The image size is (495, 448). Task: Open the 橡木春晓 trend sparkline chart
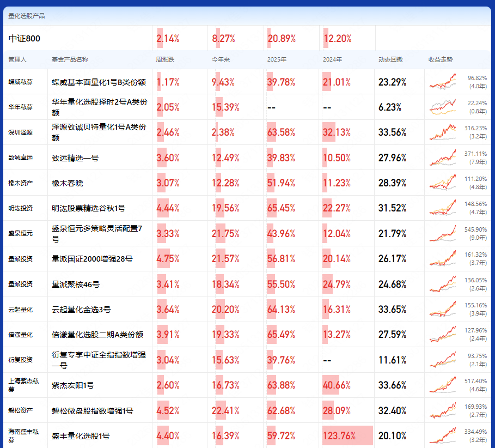click(x=443, y=183)
